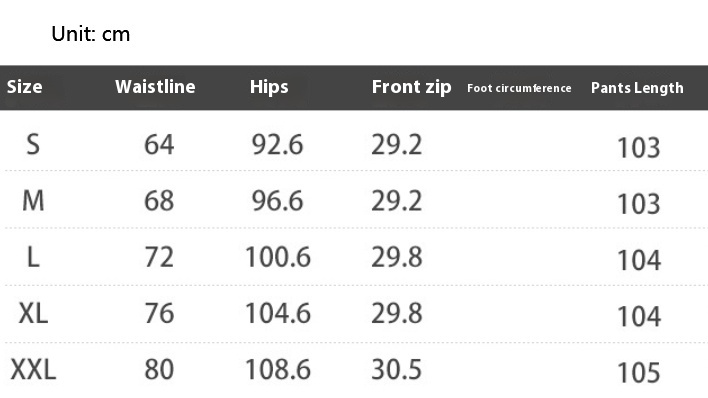
Task: Click the Hips column header
Action: (269, 87)
